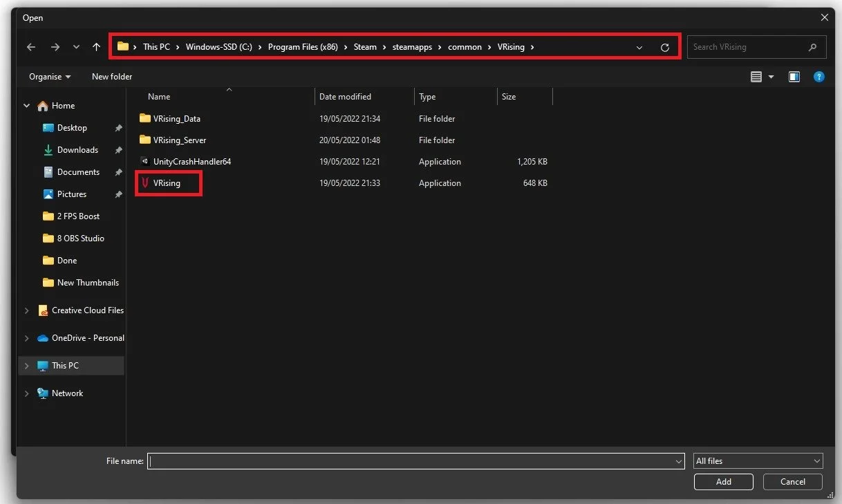842x504 pixels.
Task: Click the Downloads pin icon
Action: tap(118, 151)
